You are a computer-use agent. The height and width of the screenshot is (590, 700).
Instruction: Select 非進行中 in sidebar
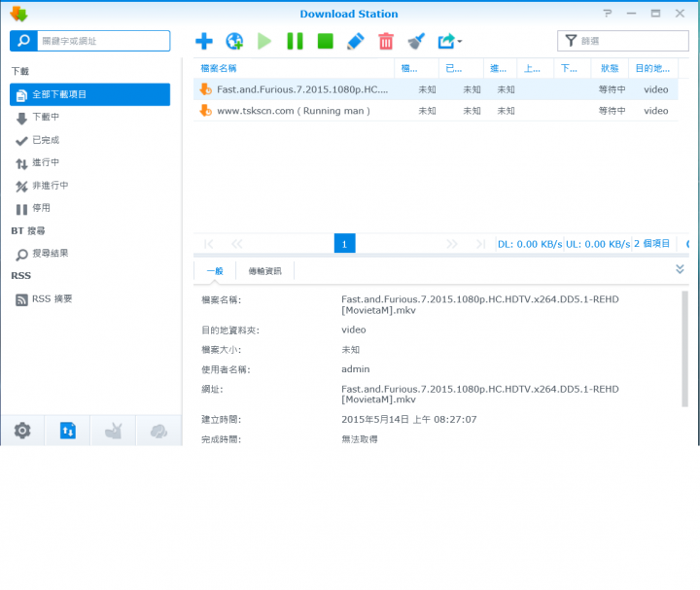point(89,186)
